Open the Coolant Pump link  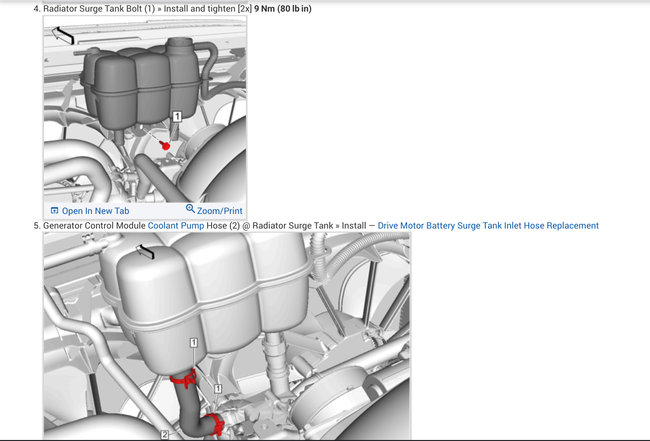coord(176,226)
